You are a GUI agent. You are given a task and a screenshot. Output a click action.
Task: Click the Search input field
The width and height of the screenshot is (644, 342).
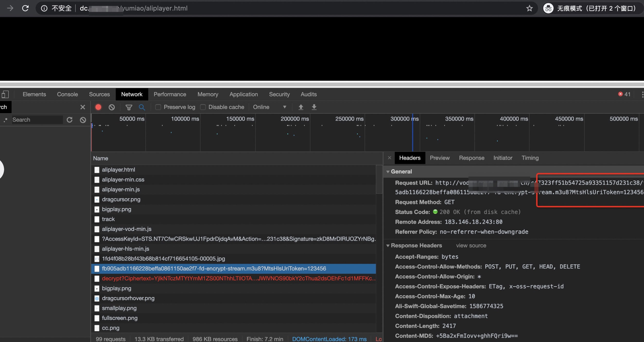point(37,120)
